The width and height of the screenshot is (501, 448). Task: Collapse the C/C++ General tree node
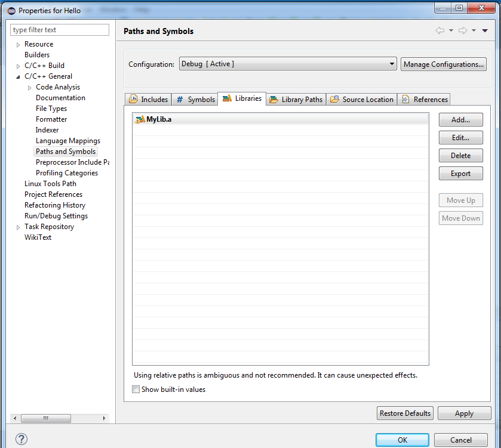[x=18, y=76]
